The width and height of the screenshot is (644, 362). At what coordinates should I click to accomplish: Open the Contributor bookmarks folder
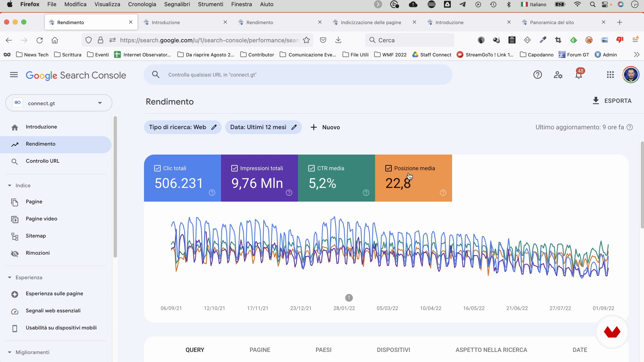[257, 54]
